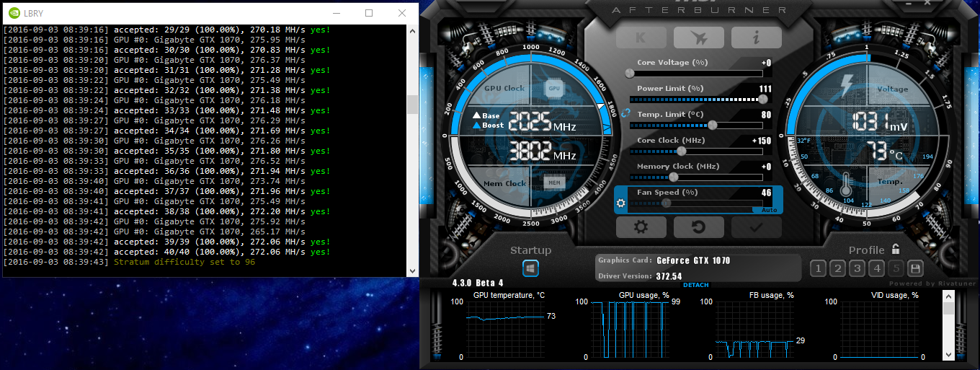Click the MEM chip icon in the clock gauge
This screenshot has height=370, width=980.
point(554,182)
